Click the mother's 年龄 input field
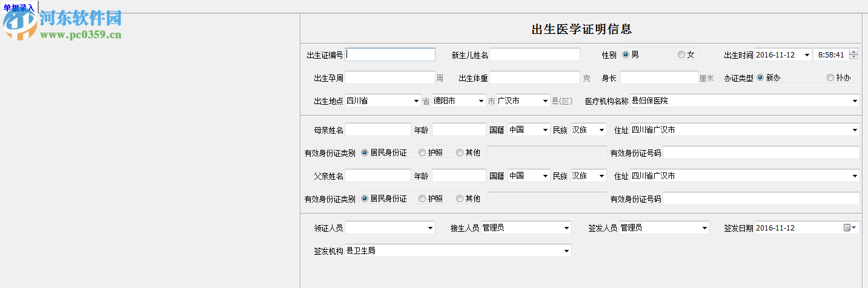The height and width of the screenshot is (288, 868). click(459, 129)
